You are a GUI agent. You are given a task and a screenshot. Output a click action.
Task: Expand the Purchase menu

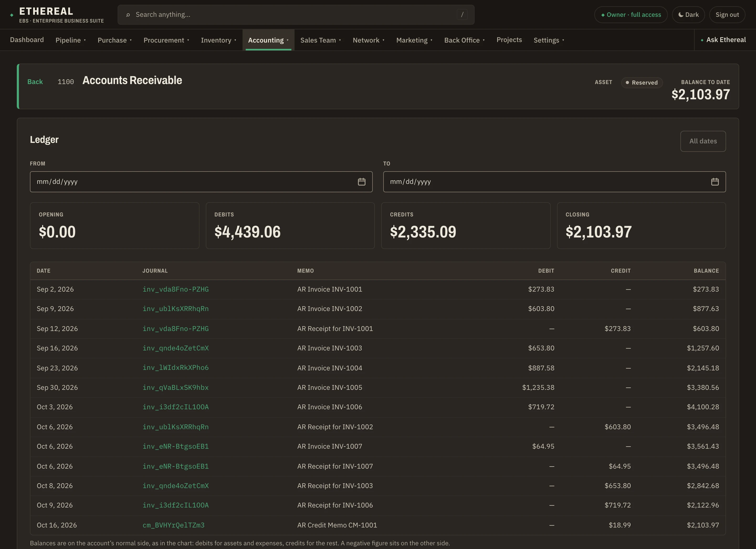(x=115, y=40)
